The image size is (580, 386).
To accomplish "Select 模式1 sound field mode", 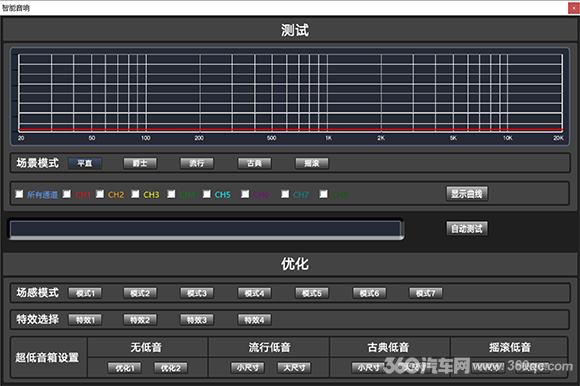I will [85, 293].
